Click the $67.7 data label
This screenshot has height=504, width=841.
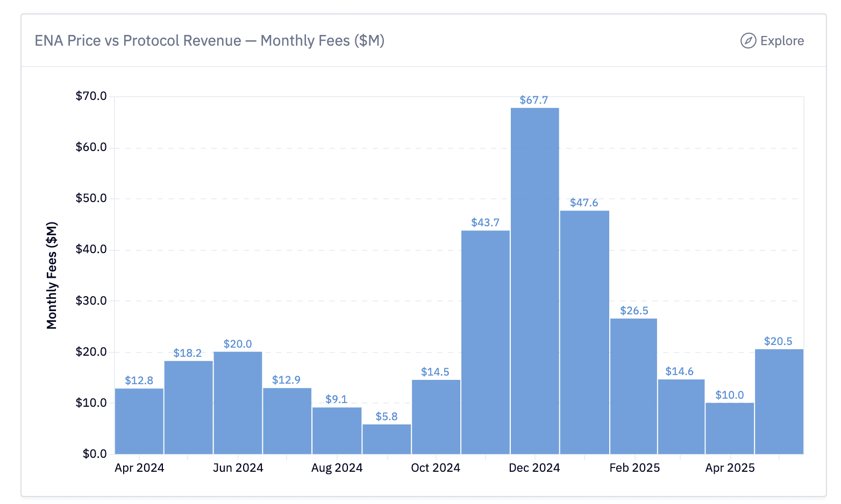pos(534,100)
